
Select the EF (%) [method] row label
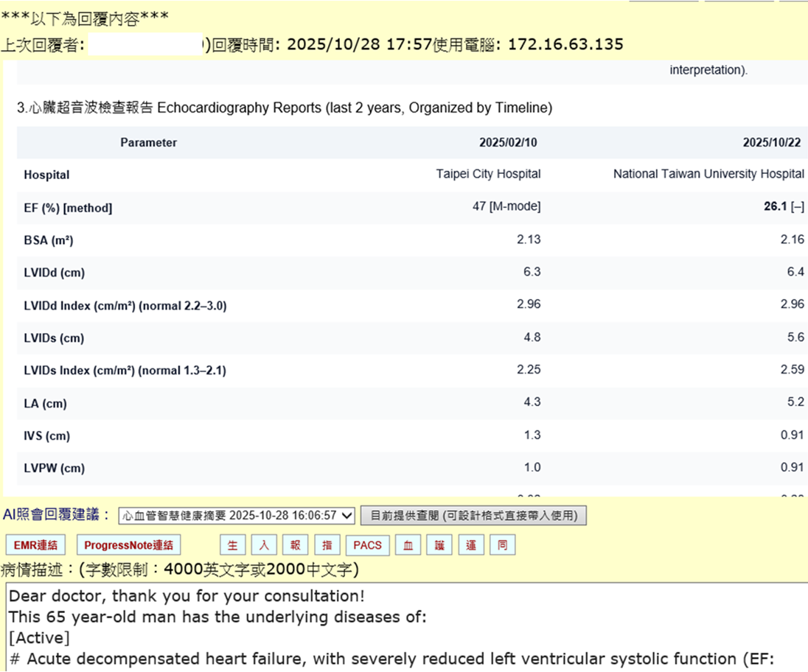[68, 209]
